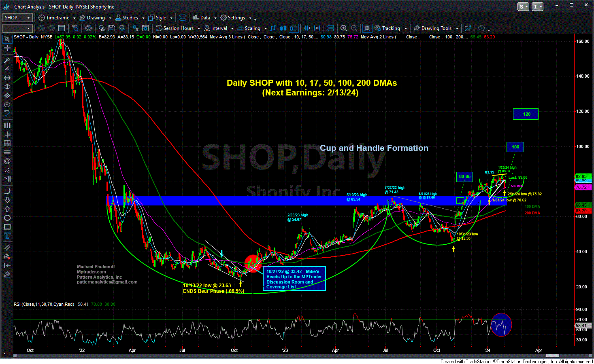Select the crosshair cursor tool
This screenshot has width=594, height=364.
(7, 48)
